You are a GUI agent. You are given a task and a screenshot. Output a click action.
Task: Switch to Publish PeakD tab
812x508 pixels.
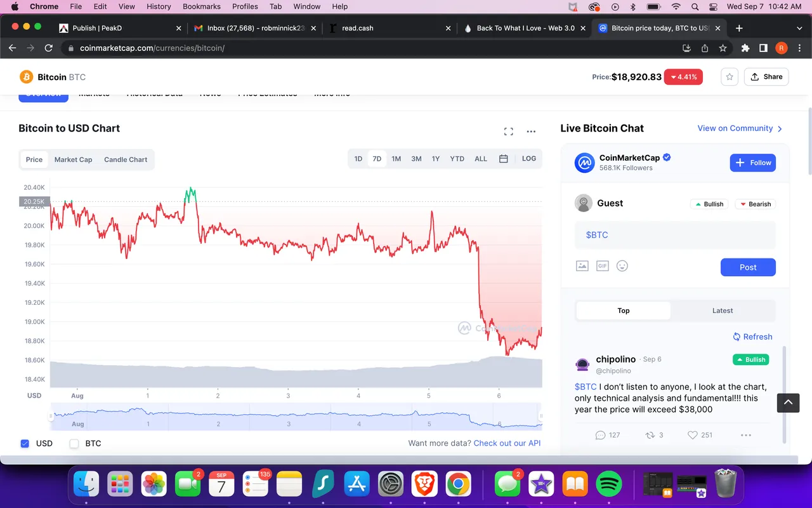coord(121,28)
